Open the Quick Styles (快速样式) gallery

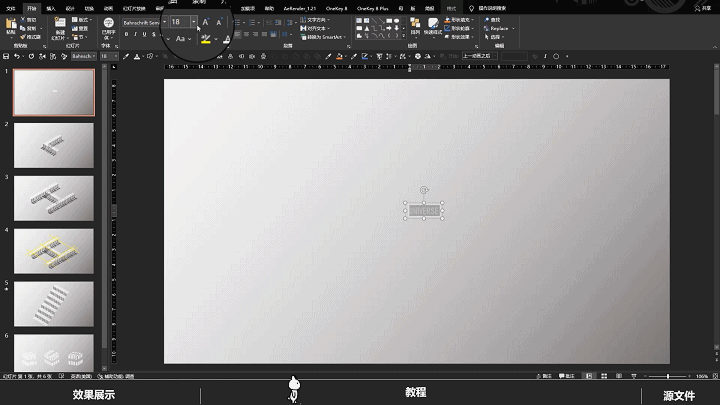pos(433,24)
